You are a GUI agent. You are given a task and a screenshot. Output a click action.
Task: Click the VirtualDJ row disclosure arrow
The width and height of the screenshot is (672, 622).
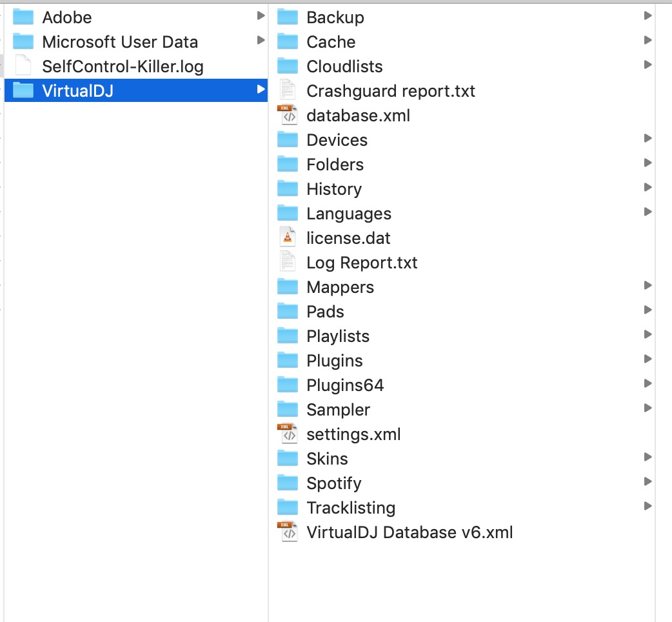[x=261, y=89]
